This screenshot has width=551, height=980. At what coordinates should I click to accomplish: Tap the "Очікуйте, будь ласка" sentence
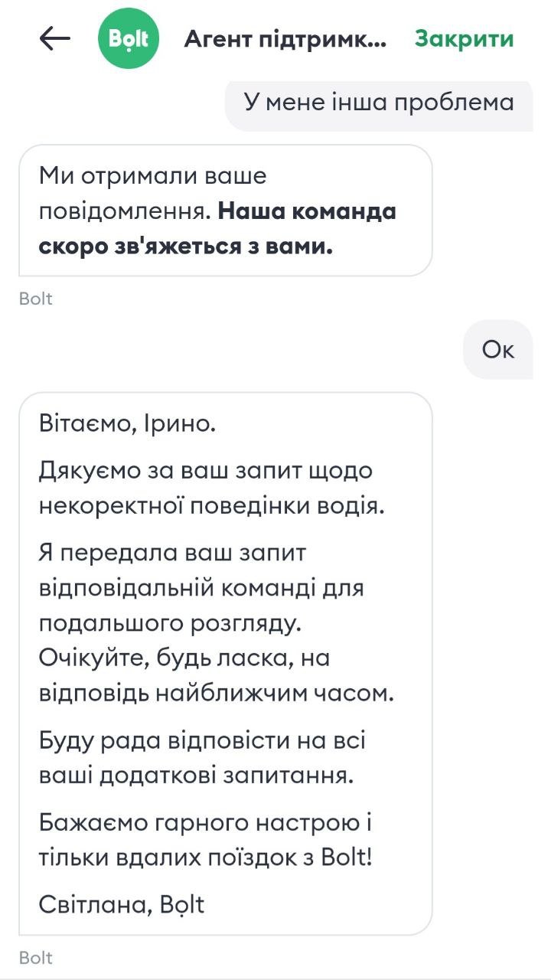point(184,658)
